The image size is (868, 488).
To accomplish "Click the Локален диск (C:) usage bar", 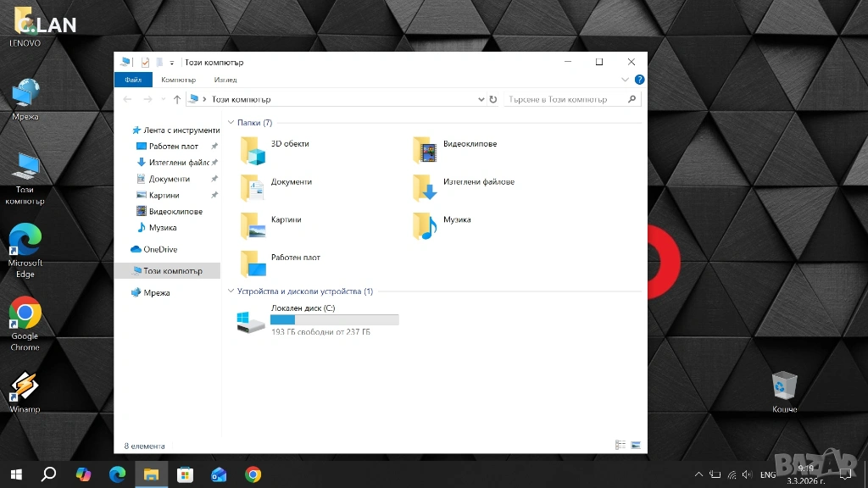I will (334, 319).
